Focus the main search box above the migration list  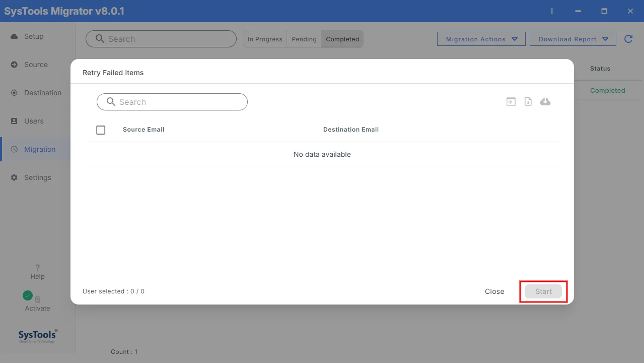161,39
